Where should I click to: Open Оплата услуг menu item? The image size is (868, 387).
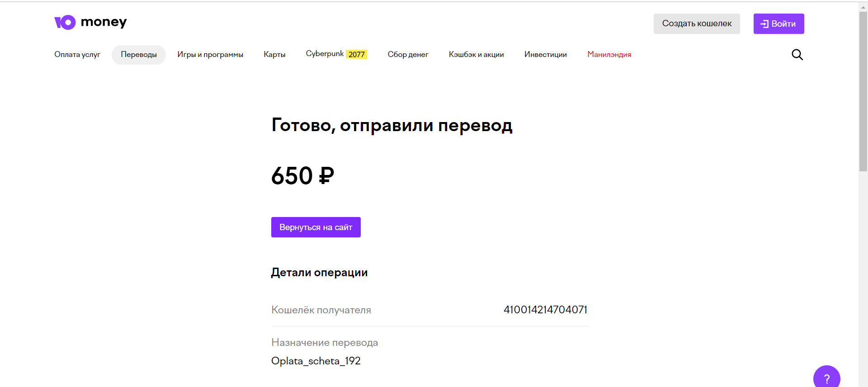(77, 54)
